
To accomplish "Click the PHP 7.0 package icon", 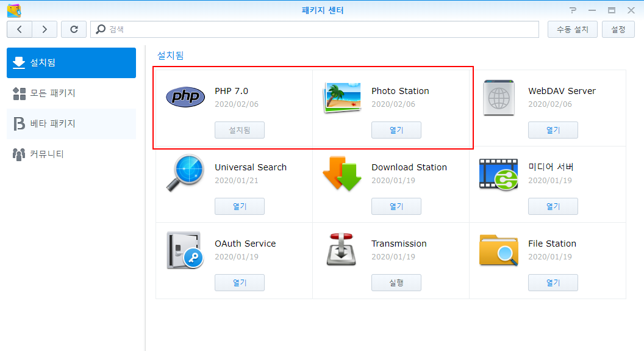I will click(x=185, y=97).
